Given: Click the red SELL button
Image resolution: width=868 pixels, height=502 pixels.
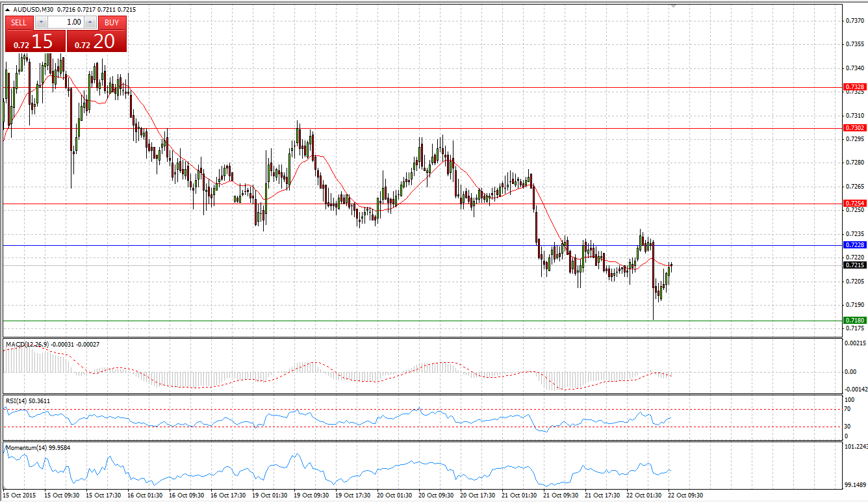Looking at the screenshot, I should [x=19, y=22].
